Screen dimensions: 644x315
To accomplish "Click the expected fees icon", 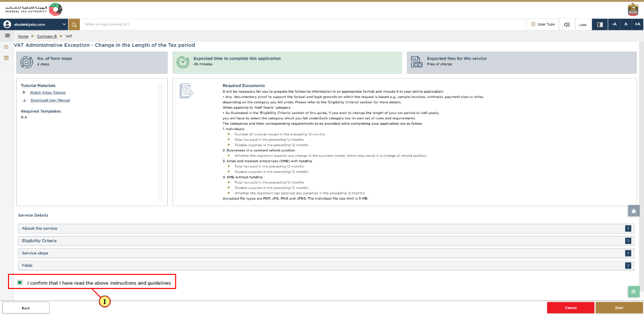I will pos(416,61).
